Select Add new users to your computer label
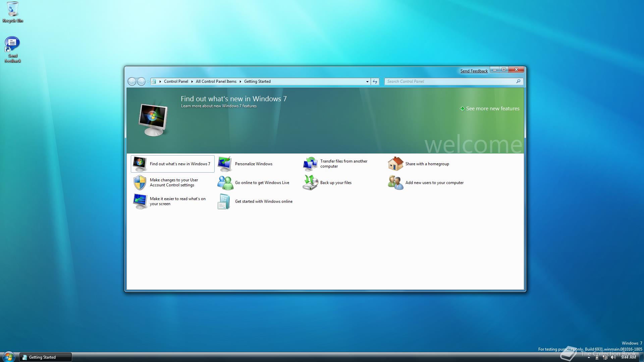This screenshot has width=644, height=362. pyautogui.click(x=434, y=183)
